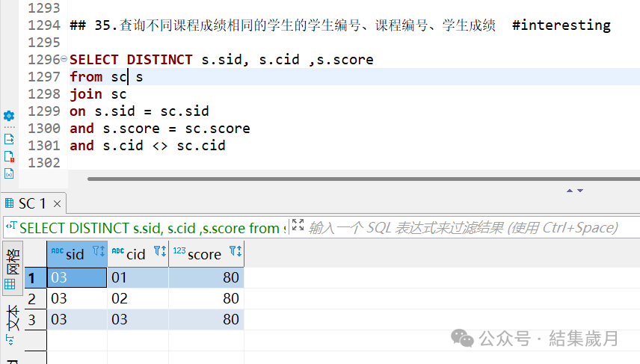
Task: Click the gutter icon of a page with red mark
Action: tap(9, 156)
